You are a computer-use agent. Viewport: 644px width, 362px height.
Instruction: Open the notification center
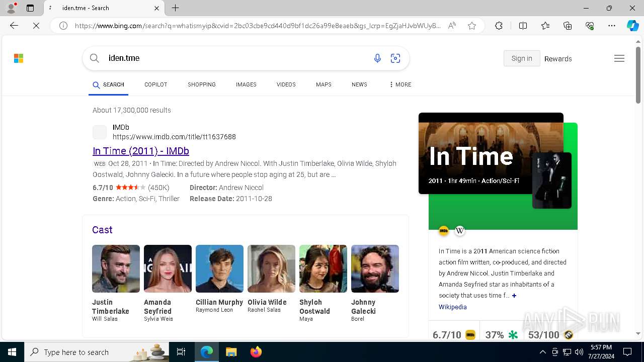coord(627,352)
